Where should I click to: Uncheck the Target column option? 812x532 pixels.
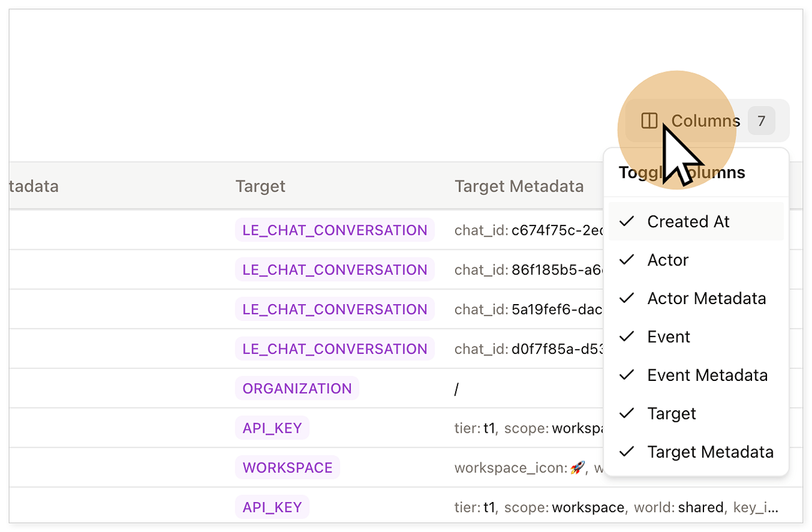tap(696, 413)
